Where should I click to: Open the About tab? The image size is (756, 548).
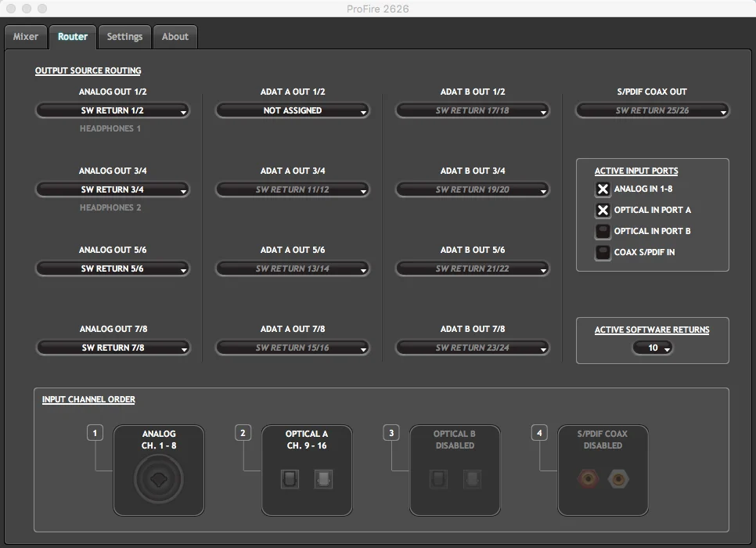coord(175,37)
